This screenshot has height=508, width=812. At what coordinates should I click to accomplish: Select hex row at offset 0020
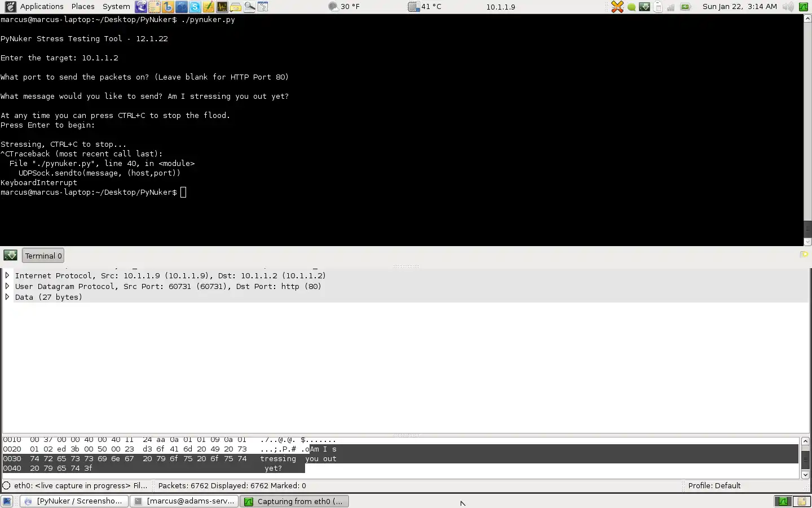point(400,449)
